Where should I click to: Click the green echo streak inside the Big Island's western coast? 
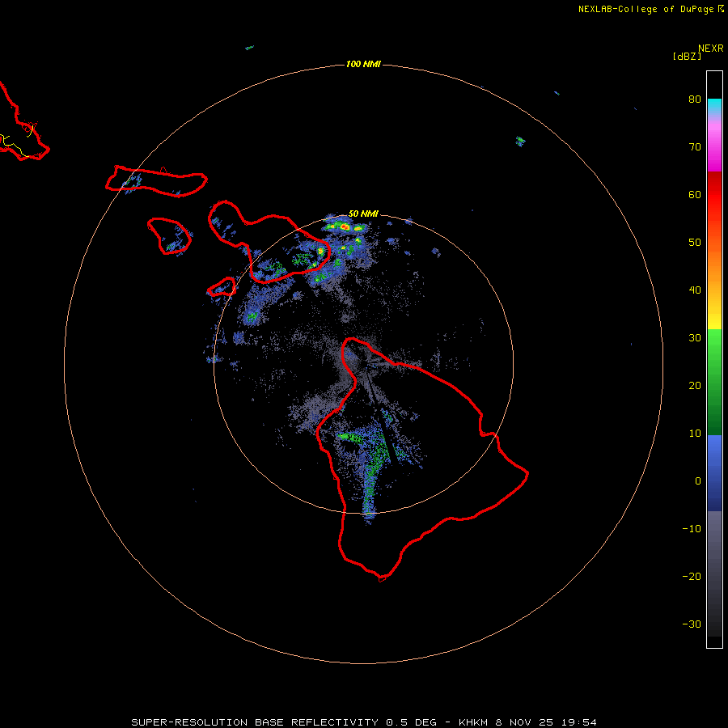(351, 437)
